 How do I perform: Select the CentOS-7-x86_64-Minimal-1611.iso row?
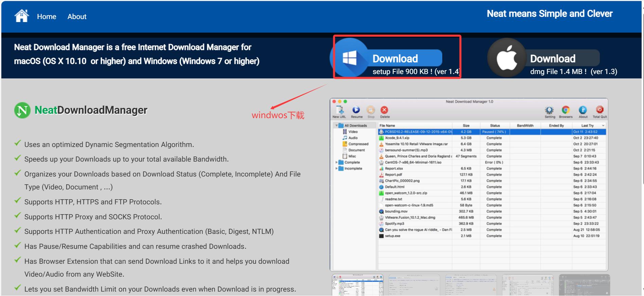(x=492, y=162)
